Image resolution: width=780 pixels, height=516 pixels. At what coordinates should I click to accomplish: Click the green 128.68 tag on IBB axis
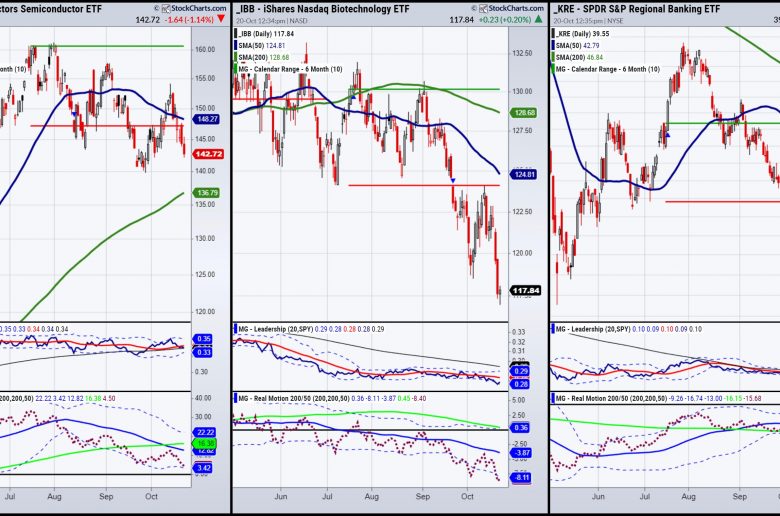click(524, 113)
